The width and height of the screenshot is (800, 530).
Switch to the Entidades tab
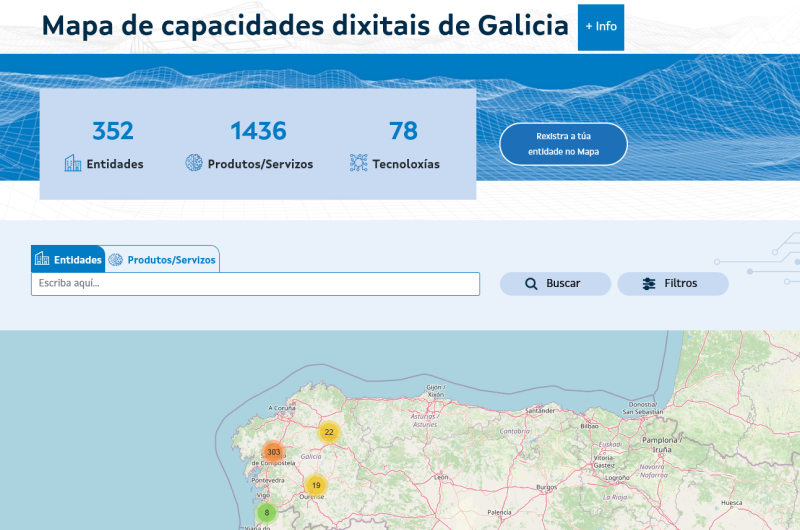(x=68, y=259)
